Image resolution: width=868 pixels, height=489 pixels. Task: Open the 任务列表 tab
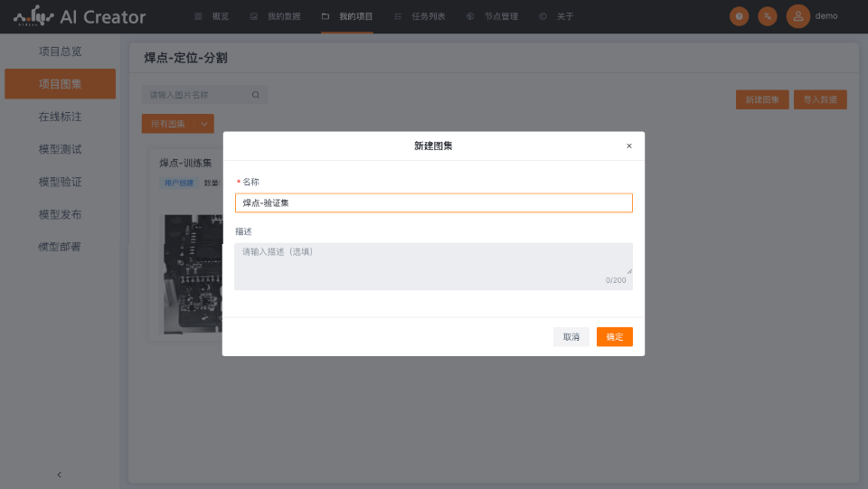coord(420,16)
